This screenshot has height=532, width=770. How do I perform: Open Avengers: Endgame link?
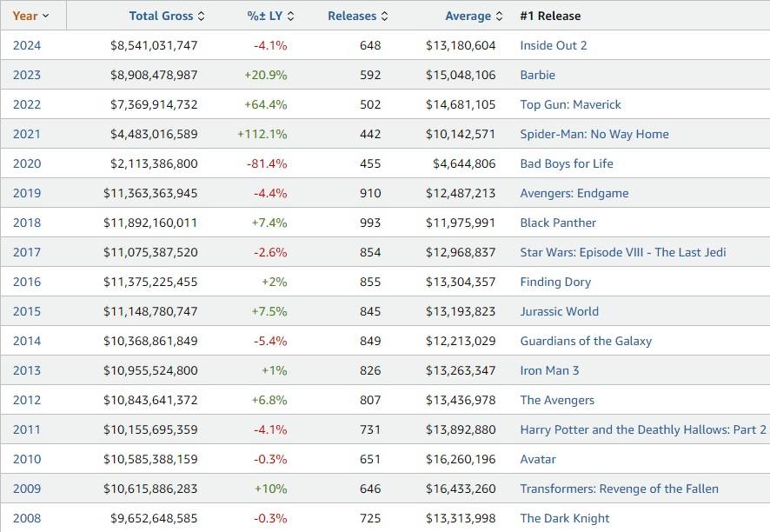[574, 193]
